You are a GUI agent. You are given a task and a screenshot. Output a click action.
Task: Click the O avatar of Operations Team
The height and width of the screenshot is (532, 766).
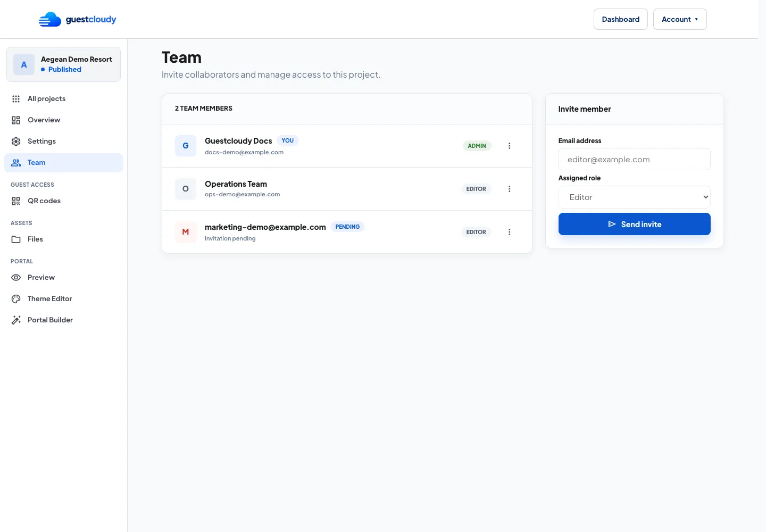click(186, 189)
